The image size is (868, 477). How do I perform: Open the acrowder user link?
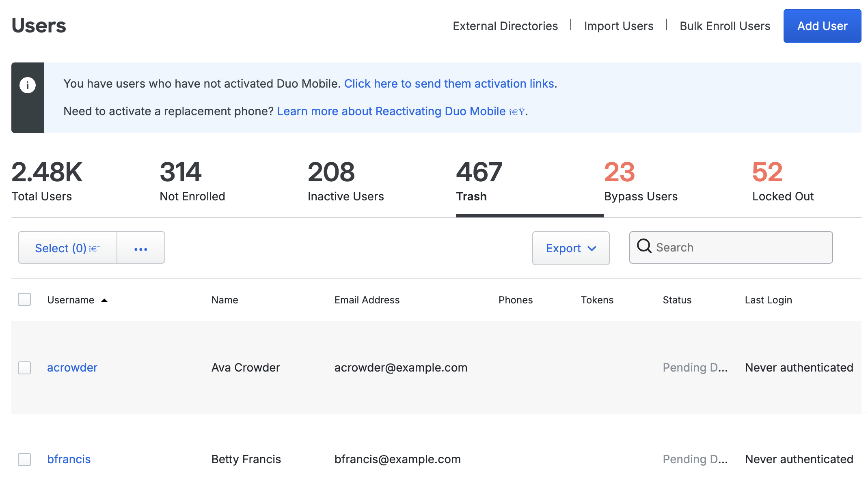coord(72,367)
